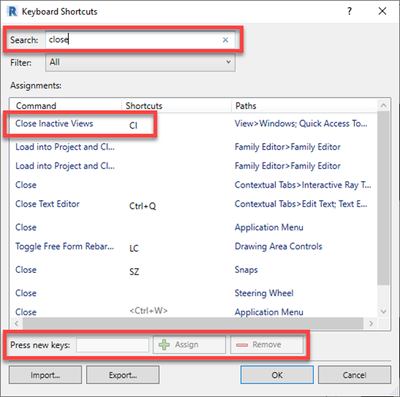Select the Close Inactive Views command row
The height and width of the screenshot is (397, 400).
194,124
